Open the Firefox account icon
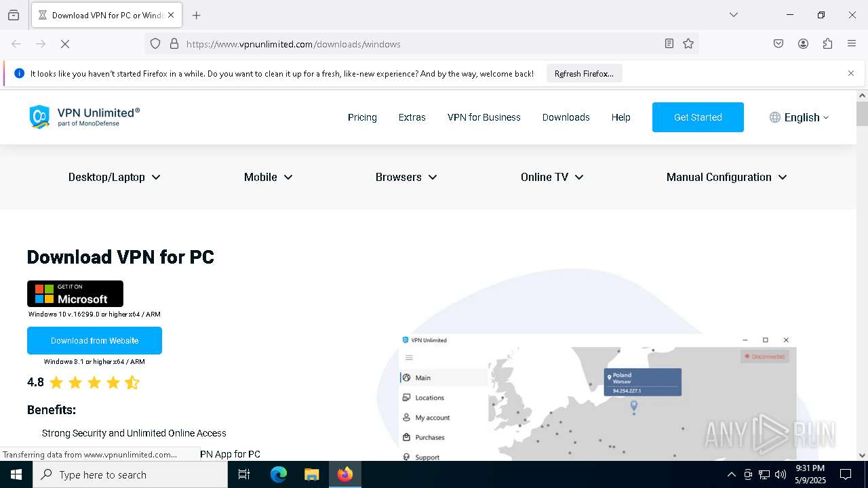 [803, 44]
